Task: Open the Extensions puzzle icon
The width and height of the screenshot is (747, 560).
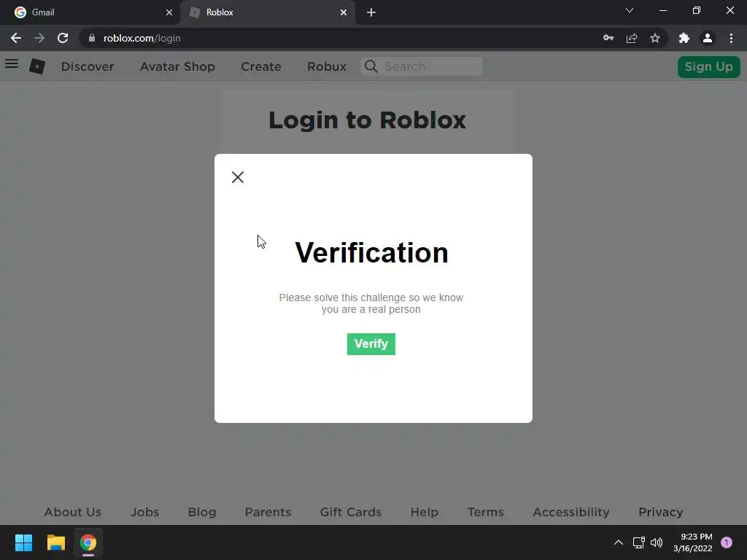Action: 684,38
